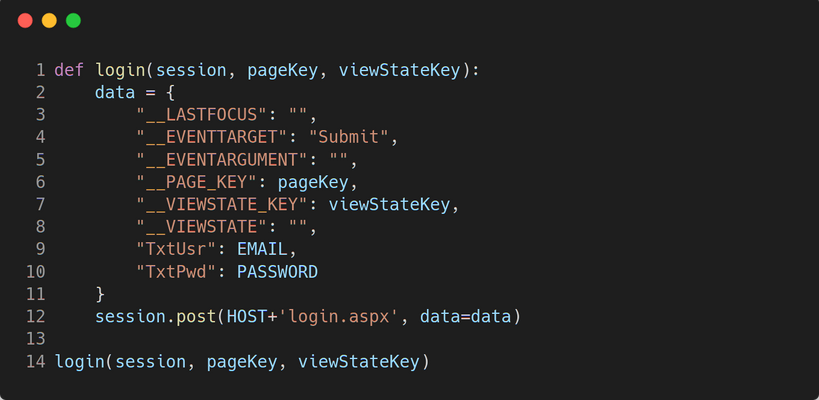Click the post method call on line 12
Image resolution: width=819 pixels, height=400 pixels.
click(196, 317)
